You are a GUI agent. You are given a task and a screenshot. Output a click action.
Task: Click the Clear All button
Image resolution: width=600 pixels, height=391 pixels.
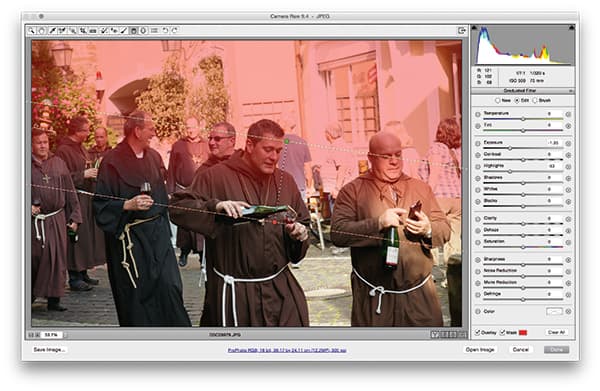[x=556, y=332]
